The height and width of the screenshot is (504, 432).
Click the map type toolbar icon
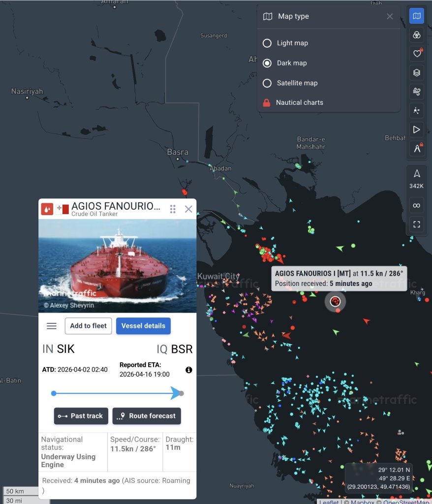pyautogui.click(x=417, y=16)
